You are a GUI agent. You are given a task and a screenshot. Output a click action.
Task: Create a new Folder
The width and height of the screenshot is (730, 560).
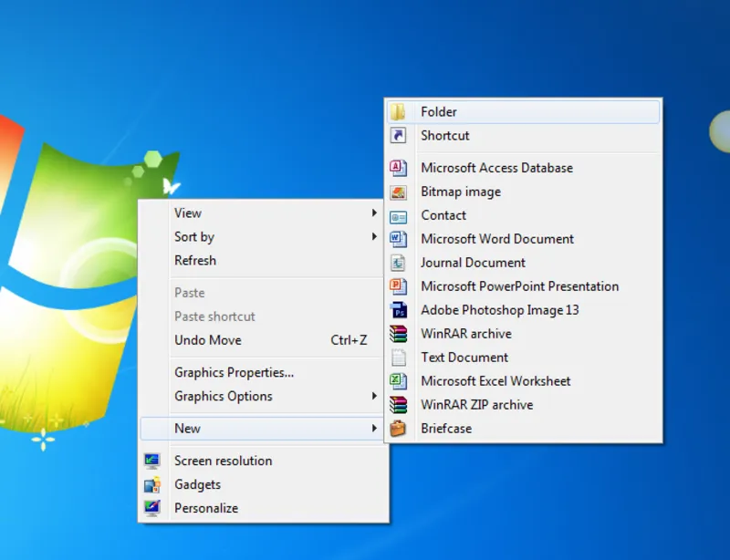tap(523, 111)
